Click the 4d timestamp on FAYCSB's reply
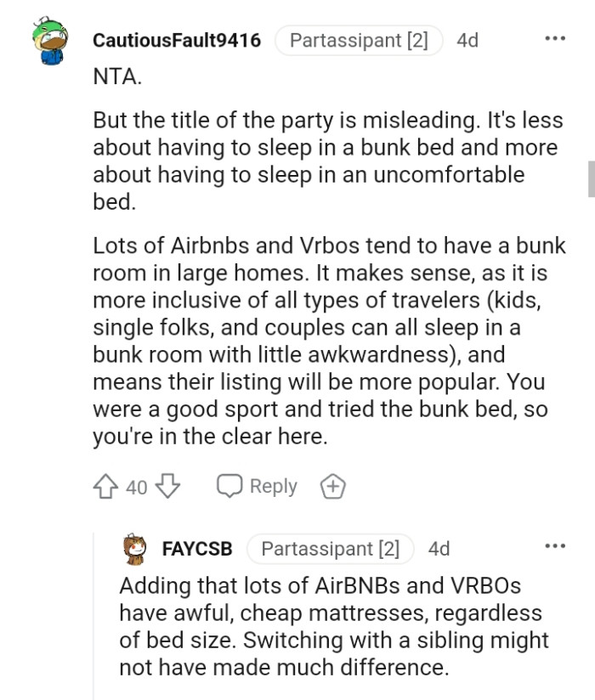The height and width of the screenshot is (700, 595). click(439, 549)
